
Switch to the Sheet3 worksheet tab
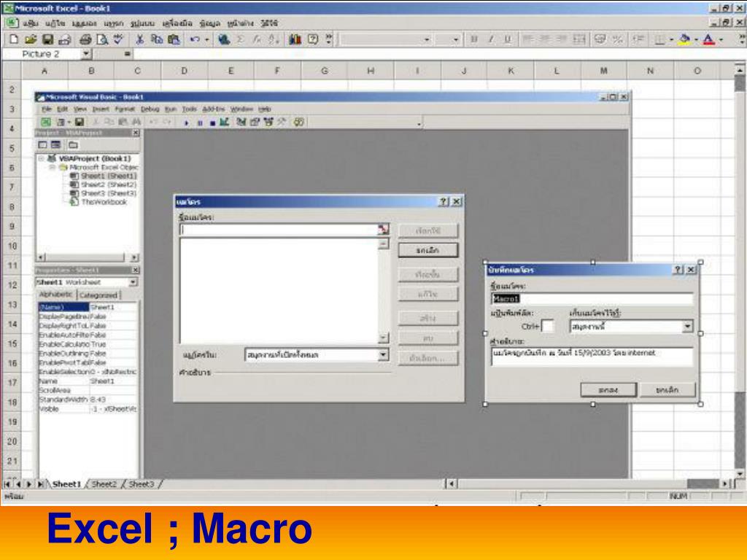142,484
